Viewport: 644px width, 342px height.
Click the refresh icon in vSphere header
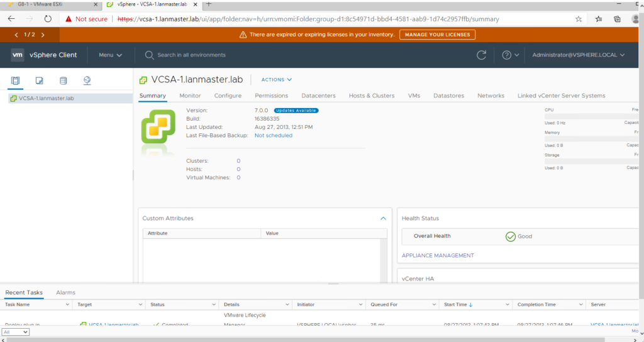click(x=482, y=55)
